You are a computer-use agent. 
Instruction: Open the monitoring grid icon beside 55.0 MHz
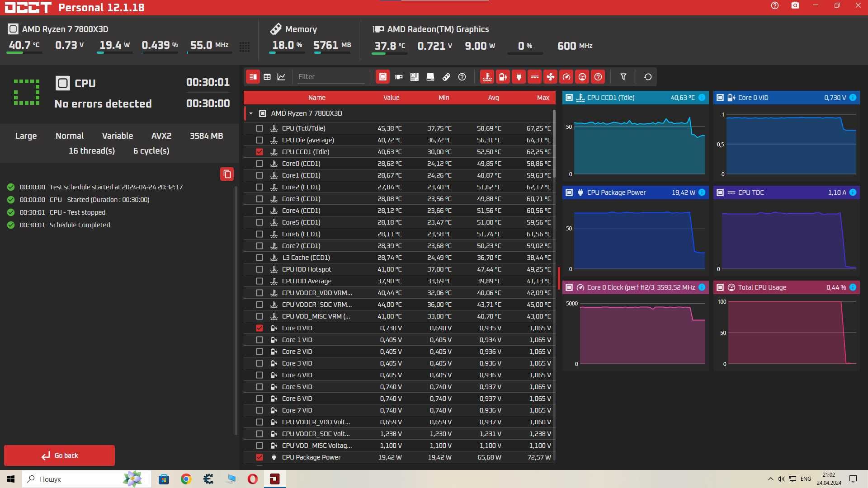(x=245, y=47)
